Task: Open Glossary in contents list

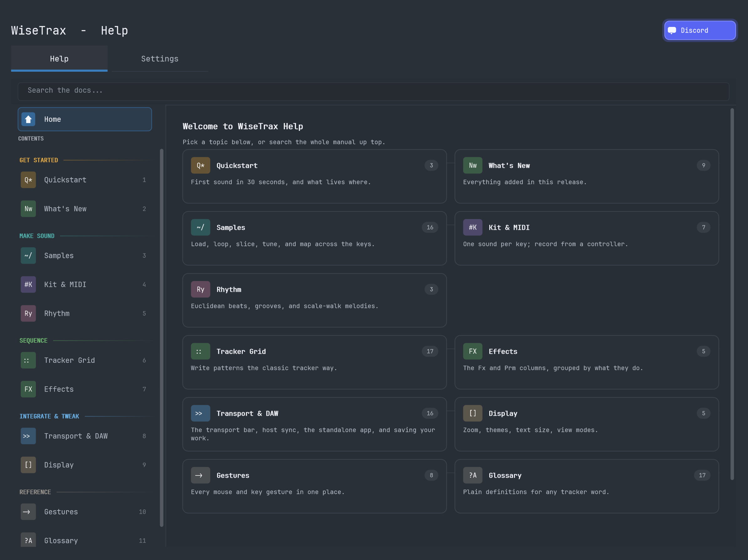Action: point(85,540)
